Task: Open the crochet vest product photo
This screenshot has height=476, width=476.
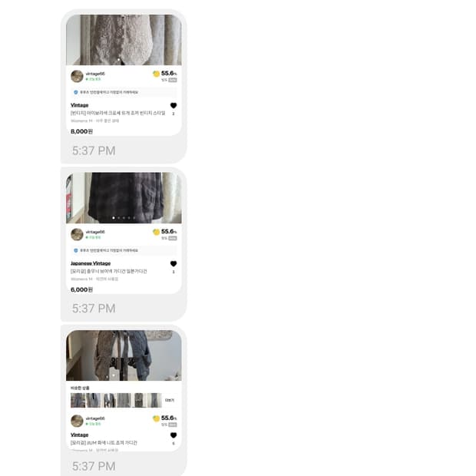Action: [x=124, y=40]
